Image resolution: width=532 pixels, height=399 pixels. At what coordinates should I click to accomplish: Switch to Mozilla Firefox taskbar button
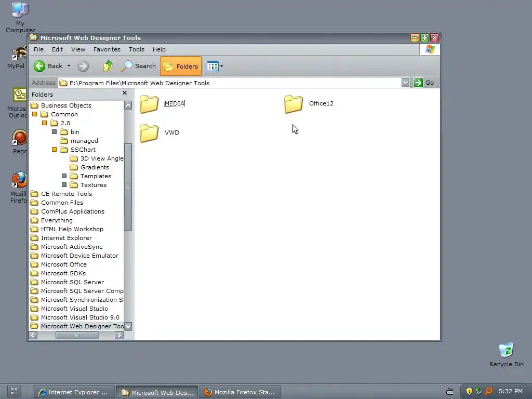pyautogui.click(x=240, y=392)
